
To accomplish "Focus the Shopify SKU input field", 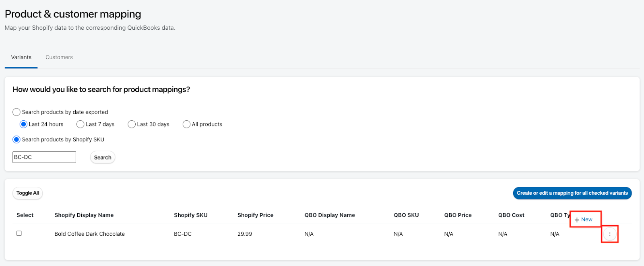I will click(44, 157).
